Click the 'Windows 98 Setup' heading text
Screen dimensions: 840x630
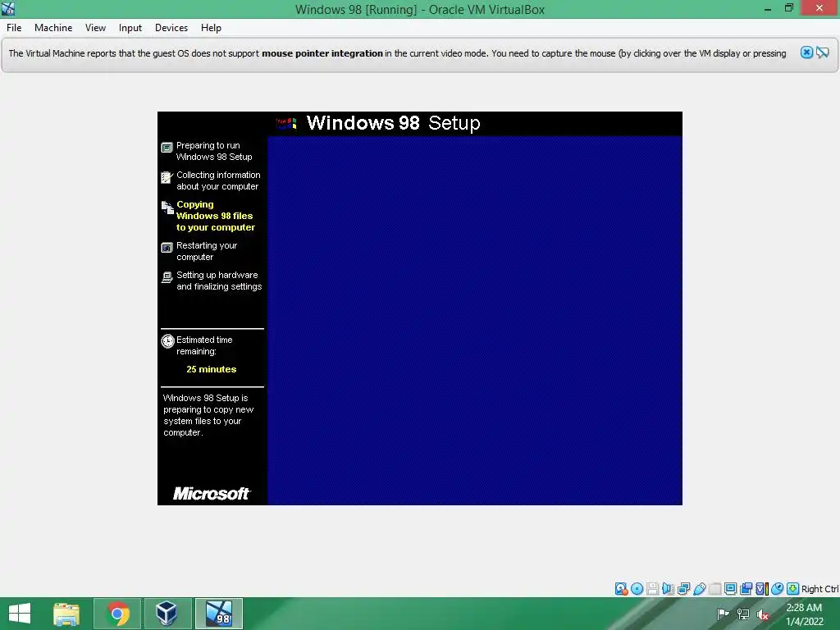(x=393, y=123)
